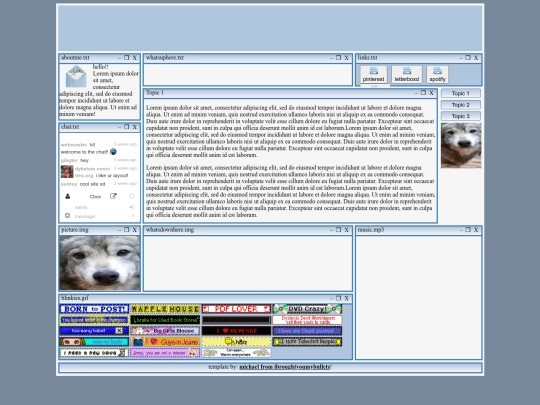Click the Guys in Jeans blinkie
The image size is (540, 405).
point(165,342)
